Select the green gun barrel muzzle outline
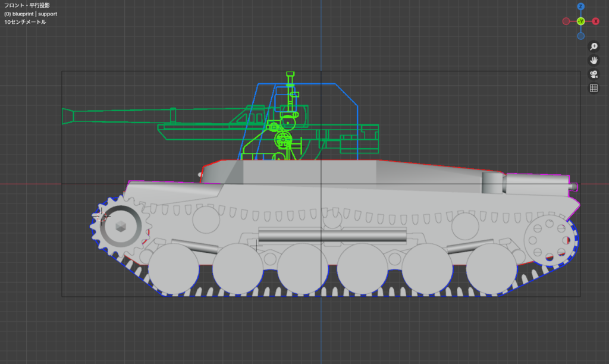609x364 pixels. point(68,117)
